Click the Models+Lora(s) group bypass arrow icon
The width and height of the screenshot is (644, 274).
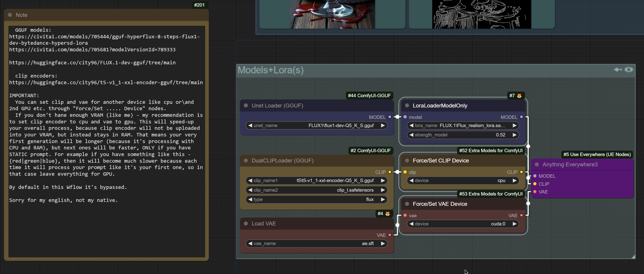coord(618,70)
